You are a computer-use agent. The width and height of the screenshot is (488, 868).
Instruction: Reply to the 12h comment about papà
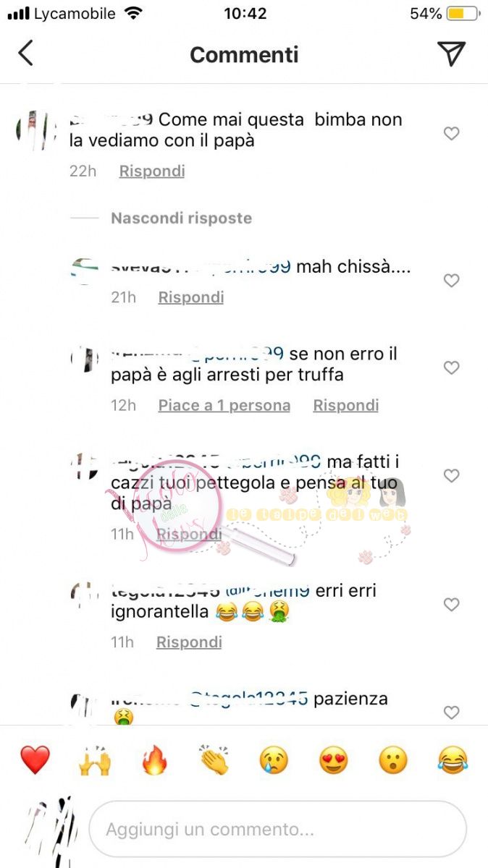[x=345, y=406]
